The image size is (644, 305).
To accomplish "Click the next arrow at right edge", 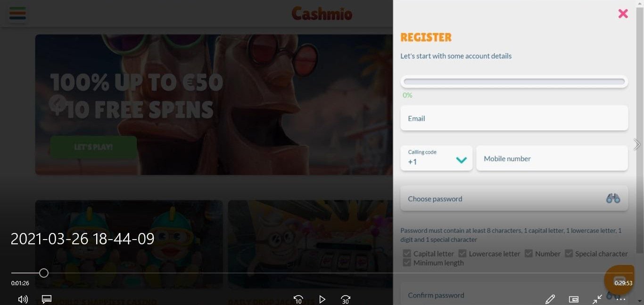I will point(637,144).
